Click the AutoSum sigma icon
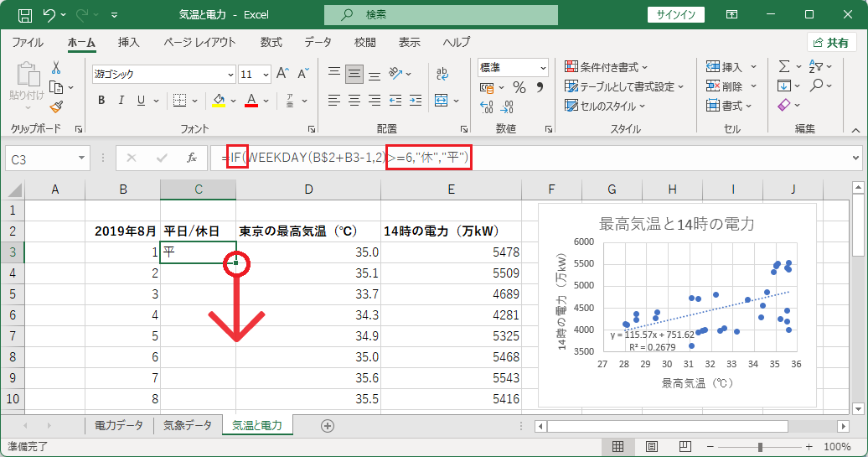Screen dimensions: 868x457 click(x=784, y=66)
